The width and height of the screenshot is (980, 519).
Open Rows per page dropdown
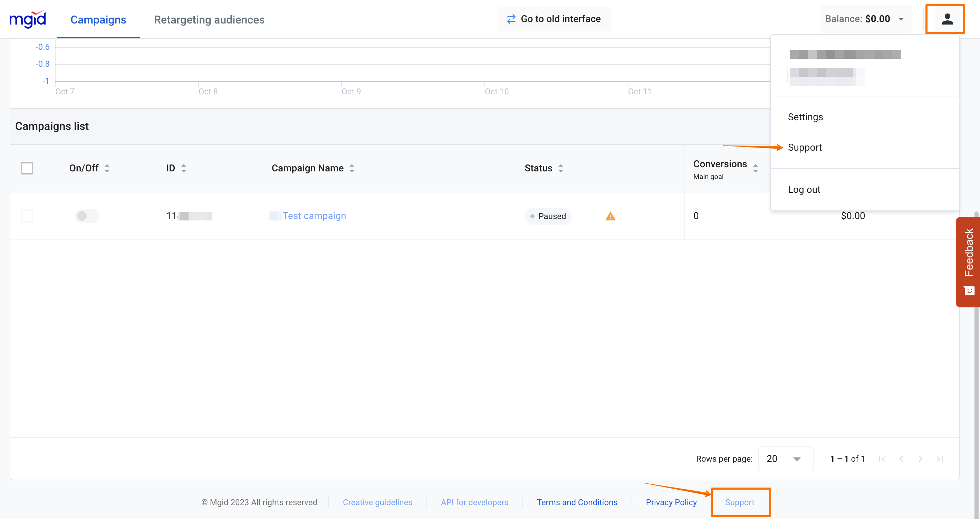[785, 459]
